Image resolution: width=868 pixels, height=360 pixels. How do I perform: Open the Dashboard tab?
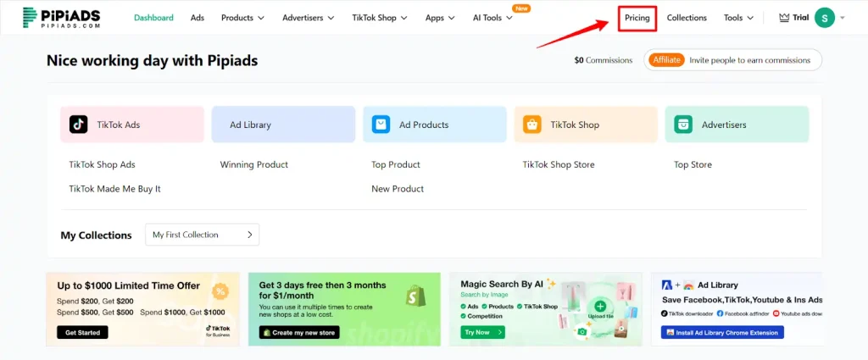(x=153, y=18)
